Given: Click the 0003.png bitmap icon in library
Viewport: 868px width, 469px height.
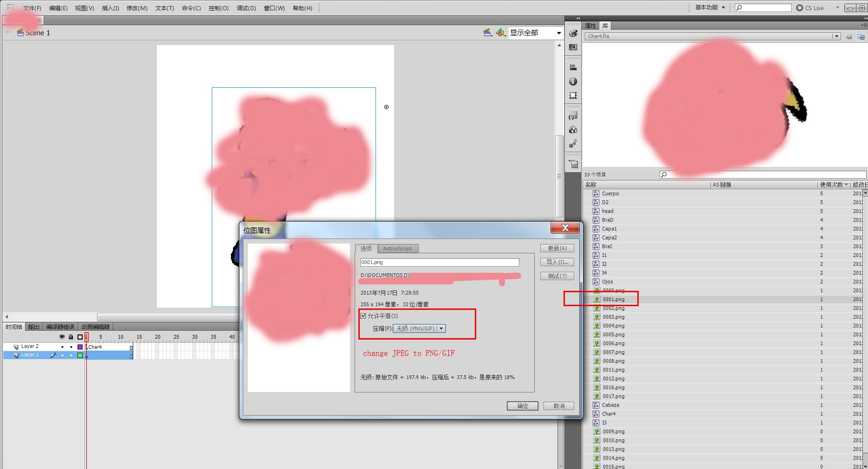Looking at the screenshot, I should pos(596,317).
